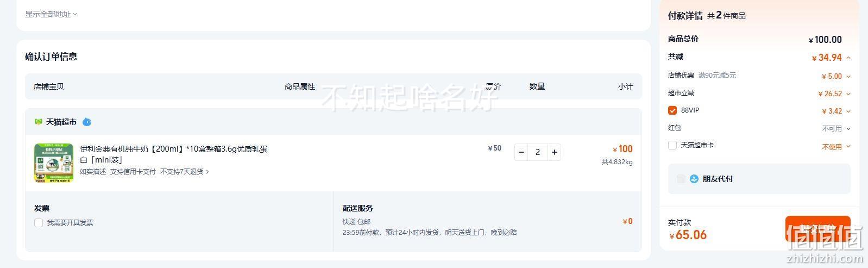Screen dimensions: 868x268
Task: Expand 88VIP 3.42 discount details
Action: point(848,111)
